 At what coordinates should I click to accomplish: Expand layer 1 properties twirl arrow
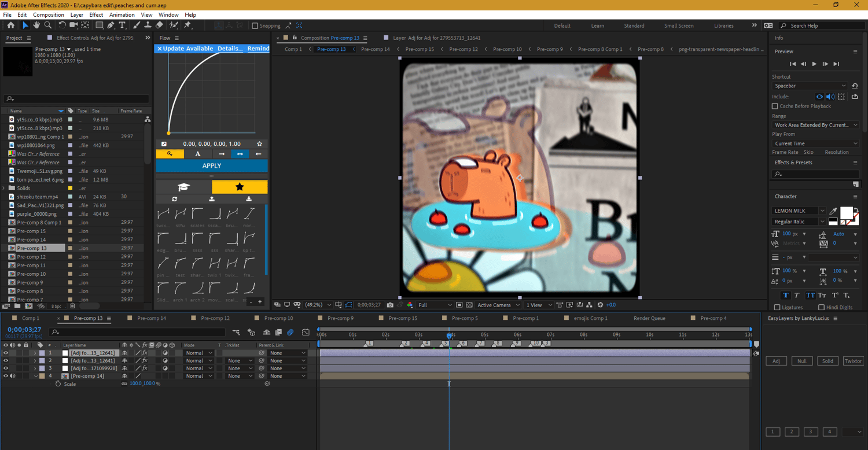(35, 353)
